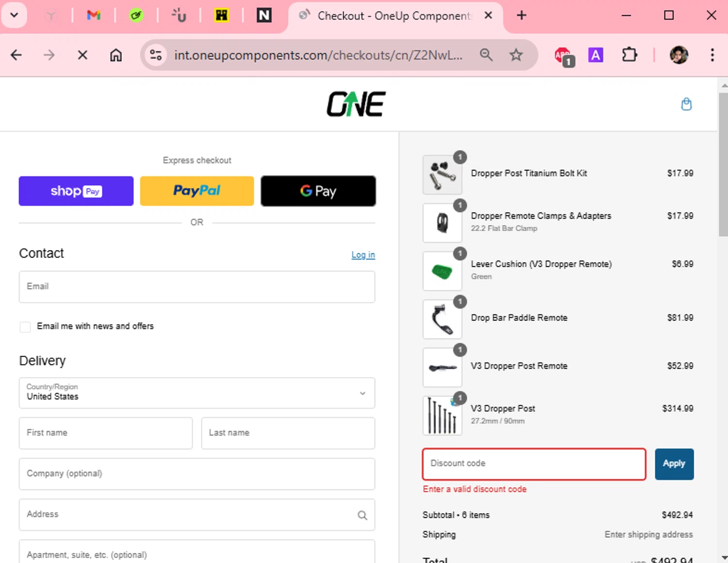
Task: Go back to previous page
Action: tap(16, 55)
